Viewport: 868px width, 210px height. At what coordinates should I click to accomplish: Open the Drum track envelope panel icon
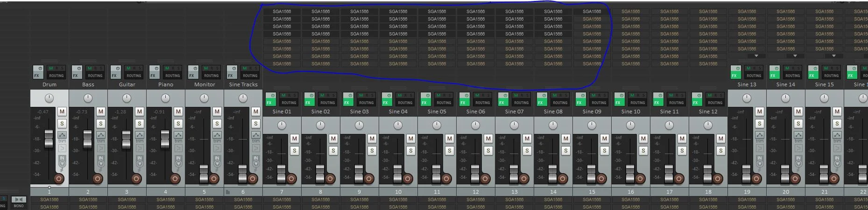(x=62, y=135)
